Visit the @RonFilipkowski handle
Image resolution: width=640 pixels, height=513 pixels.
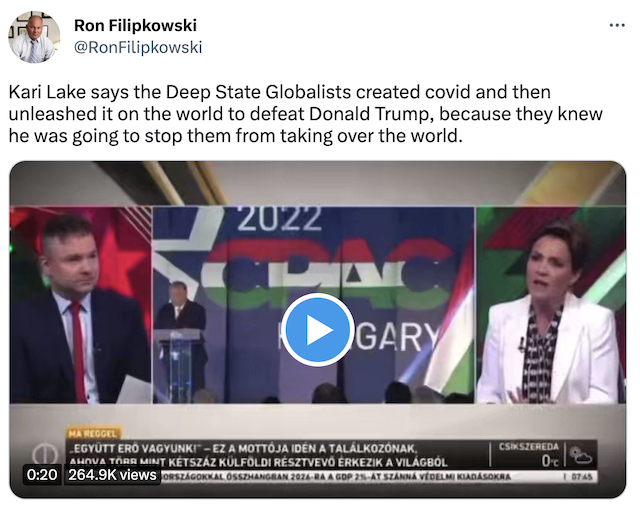[x=138, y=47]
